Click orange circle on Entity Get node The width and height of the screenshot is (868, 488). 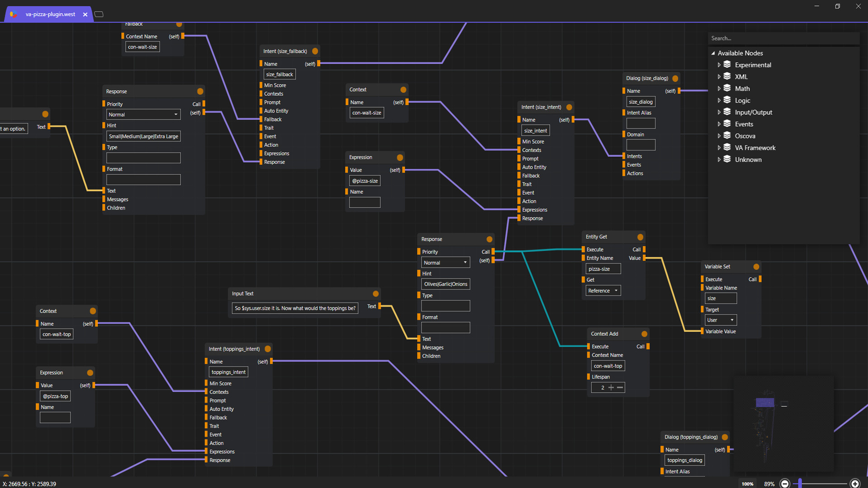tap(640, 237)
